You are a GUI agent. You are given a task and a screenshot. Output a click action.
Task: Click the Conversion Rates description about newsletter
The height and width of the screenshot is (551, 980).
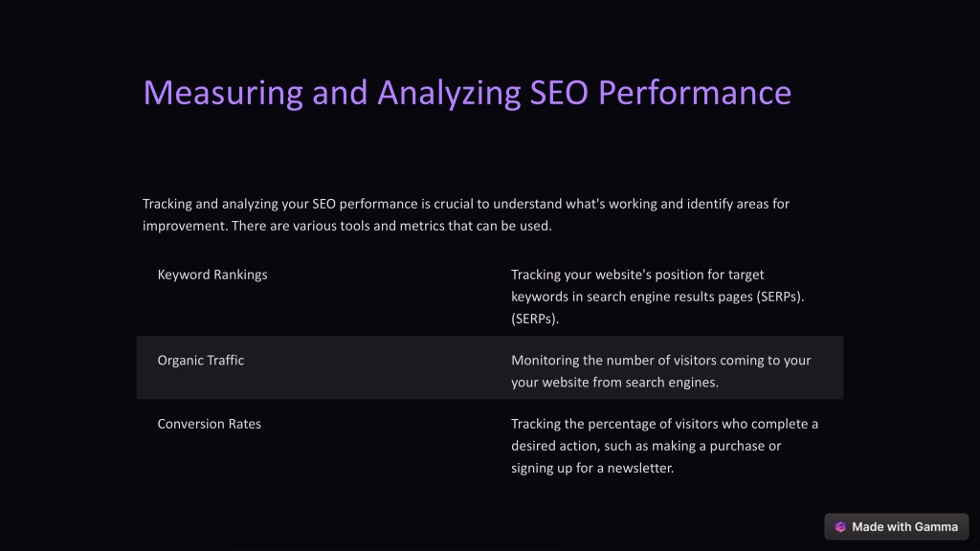664,446
